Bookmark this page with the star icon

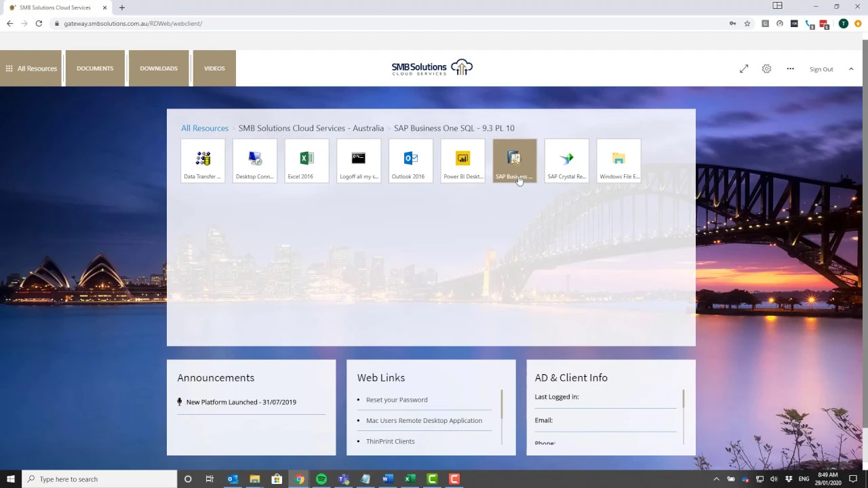click(x=747, y=24)
